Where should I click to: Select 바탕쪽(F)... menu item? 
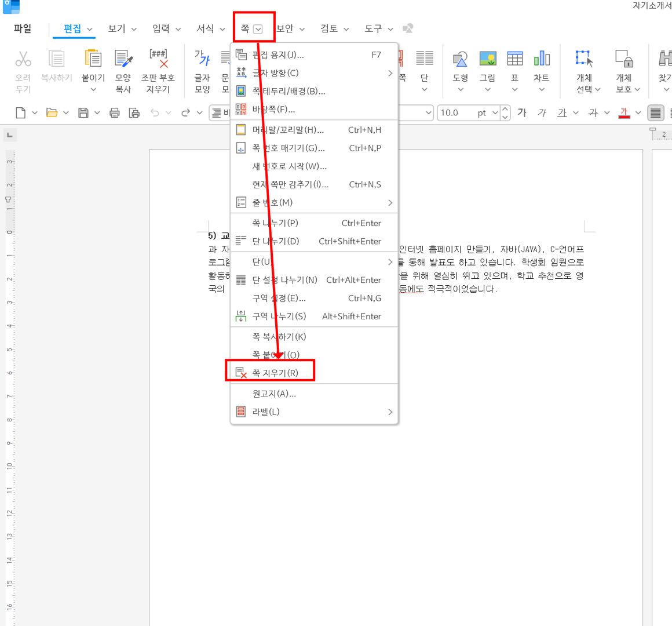[314, 110]
